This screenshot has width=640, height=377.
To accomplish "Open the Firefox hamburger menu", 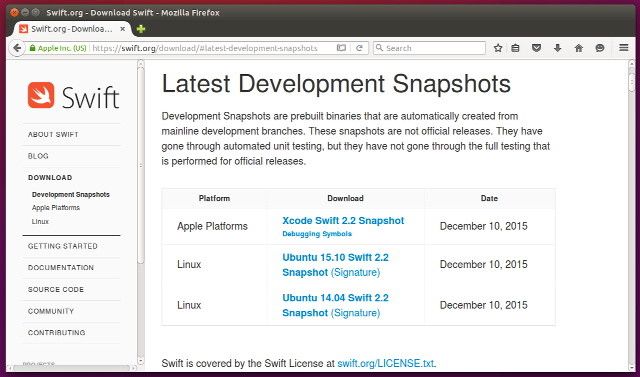I will 623,48.
